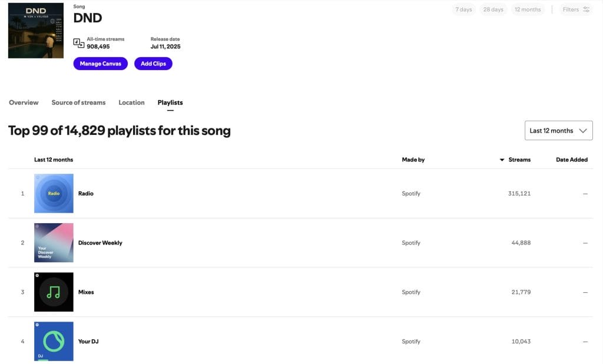This screenshot has height=364, width=603.
Task: Expand the Last 12 months dropdown
Action: [558, 131]
